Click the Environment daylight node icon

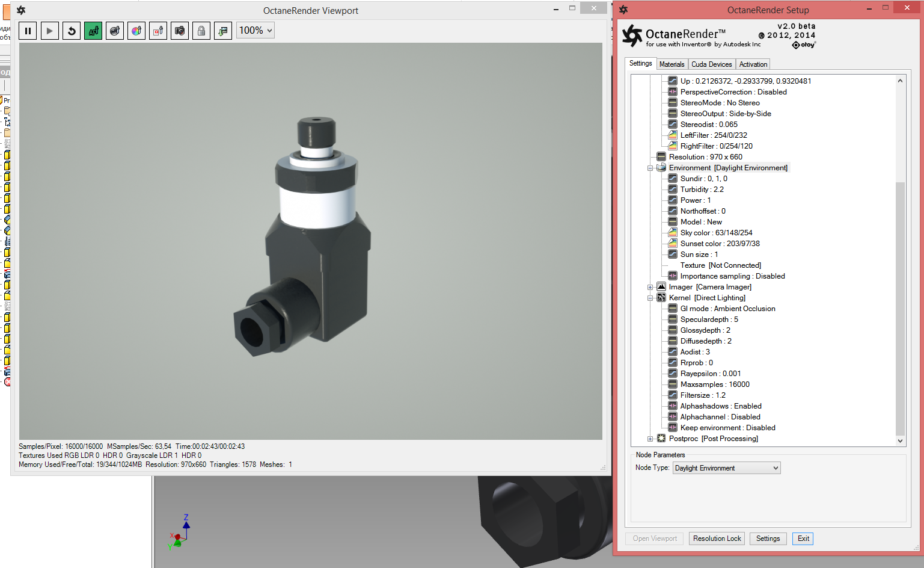[x=661, y=167]
